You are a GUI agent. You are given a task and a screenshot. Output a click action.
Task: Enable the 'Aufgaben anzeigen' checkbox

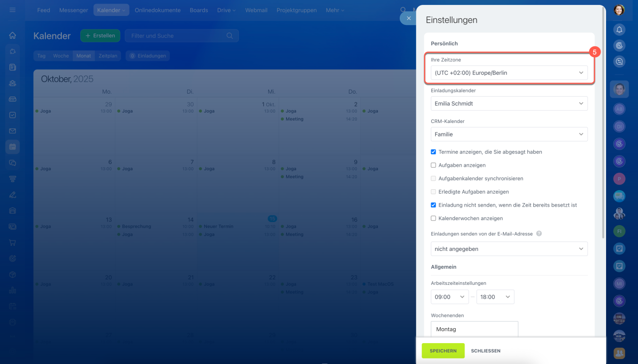click(434, 165)
